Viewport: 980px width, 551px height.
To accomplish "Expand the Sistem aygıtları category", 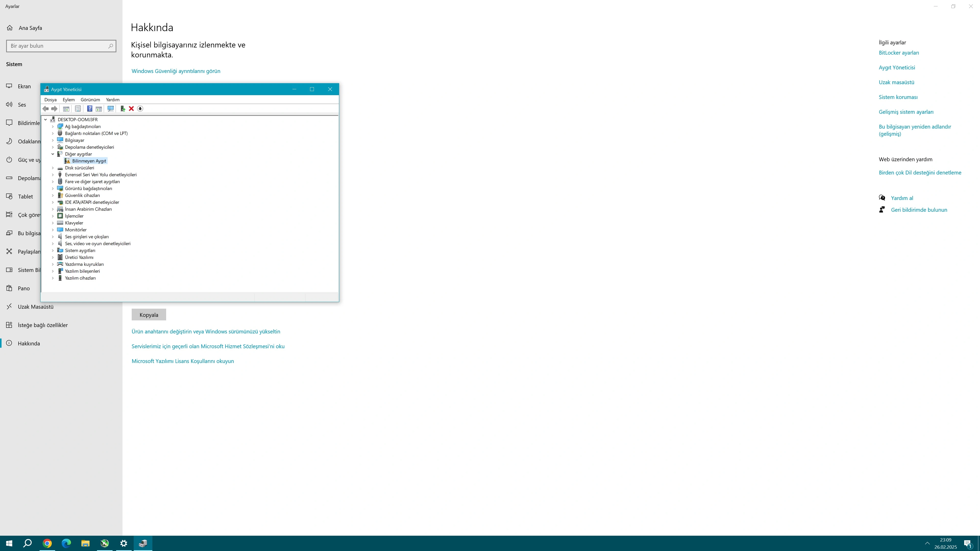I will click(53, 250).
